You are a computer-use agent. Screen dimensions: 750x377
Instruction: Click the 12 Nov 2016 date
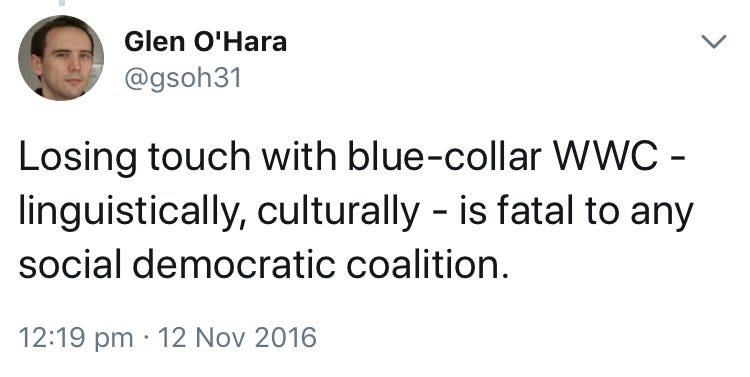tap(237, 338)
